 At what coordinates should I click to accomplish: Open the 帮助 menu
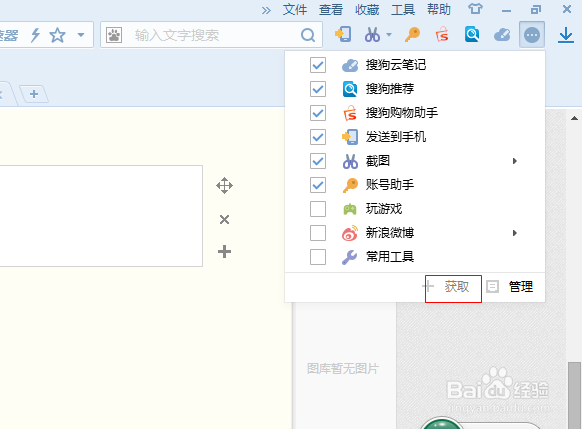[439, 9]
